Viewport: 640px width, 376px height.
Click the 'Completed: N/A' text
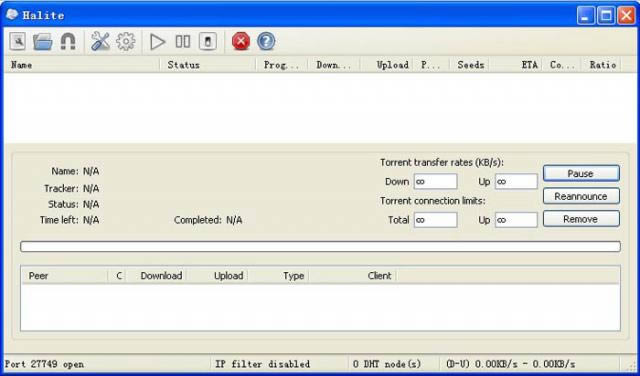click(208, 220)
